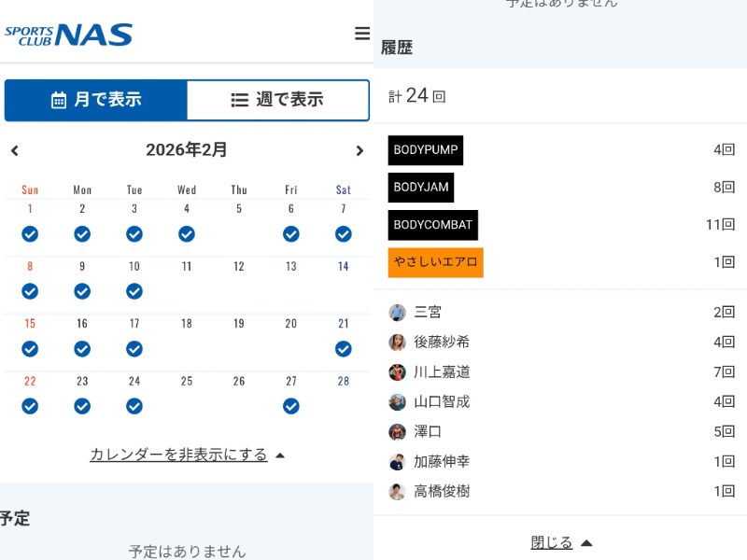Viewport: 747px width, 560px height.
Task: Go to the previous month
Action: tap(15, 150)
